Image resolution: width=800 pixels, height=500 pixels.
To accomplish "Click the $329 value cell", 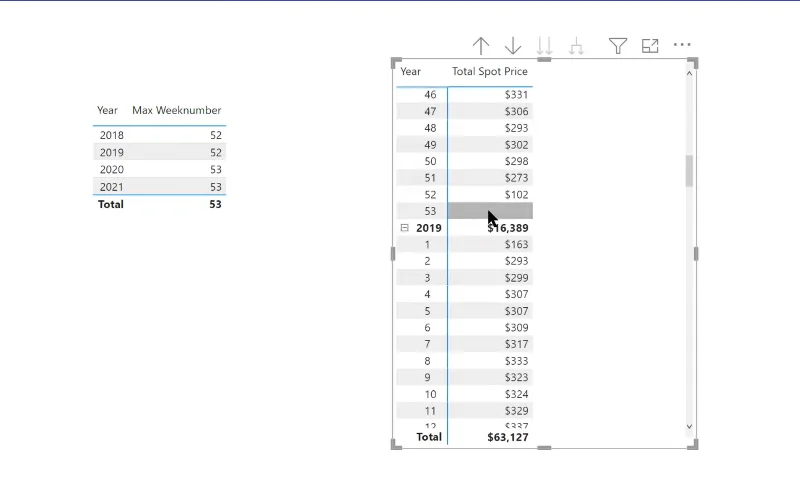I will pos(516,411).
